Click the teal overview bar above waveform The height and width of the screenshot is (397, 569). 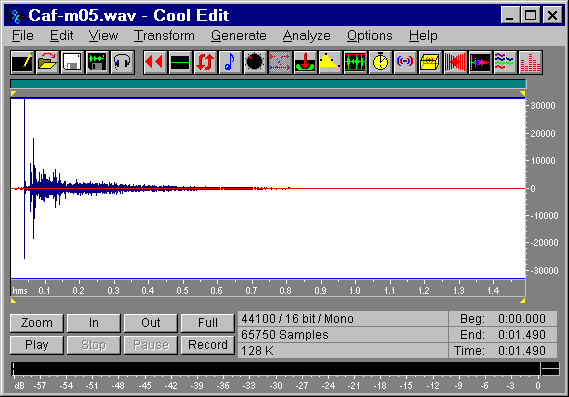click(268, 84)
